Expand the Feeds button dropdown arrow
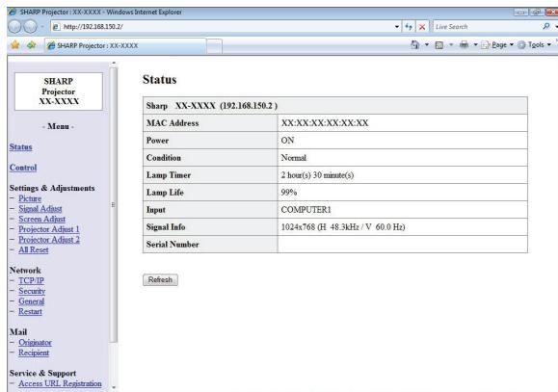The image size is (558, 392). tap(451, 45)
